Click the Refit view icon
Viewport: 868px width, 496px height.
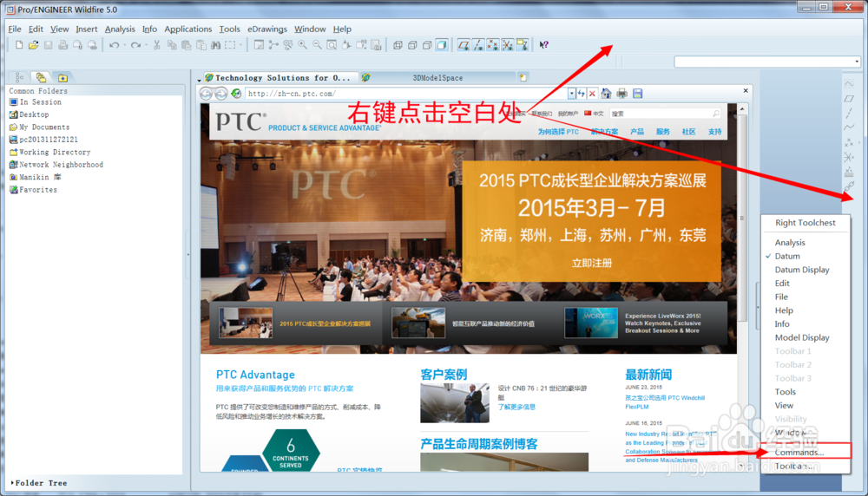(x=332, y=45)
